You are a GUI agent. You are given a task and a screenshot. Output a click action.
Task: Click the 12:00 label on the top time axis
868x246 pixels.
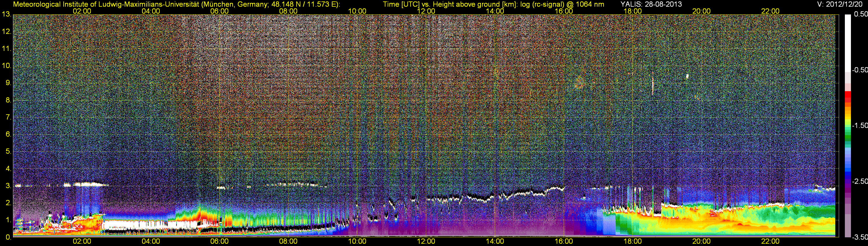click(426, 11)
